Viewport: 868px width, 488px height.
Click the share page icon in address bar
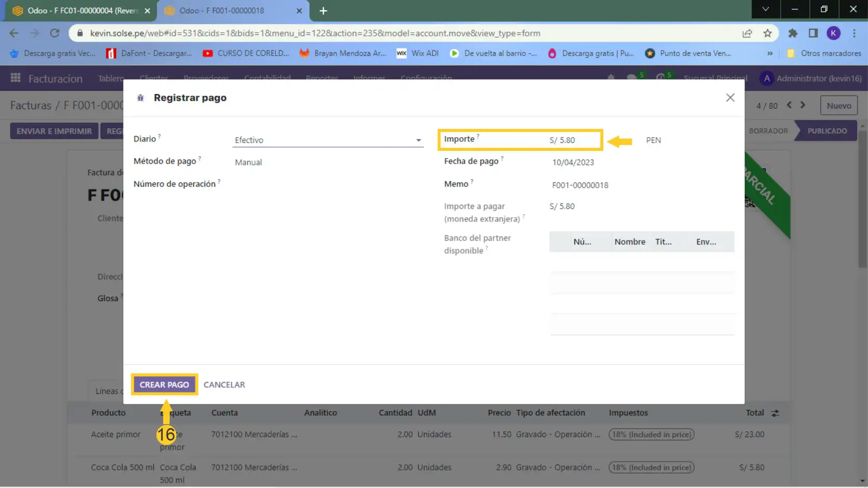(x=747, y=33)
